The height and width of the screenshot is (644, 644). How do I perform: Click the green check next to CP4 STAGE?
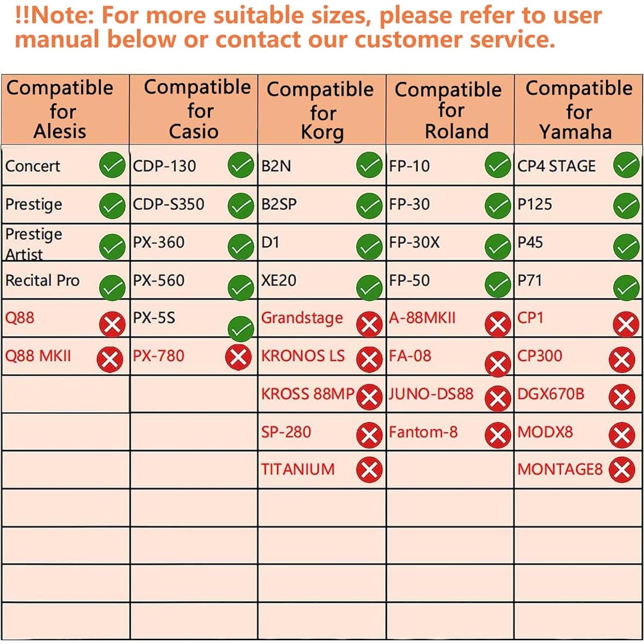tap(626, 165)
